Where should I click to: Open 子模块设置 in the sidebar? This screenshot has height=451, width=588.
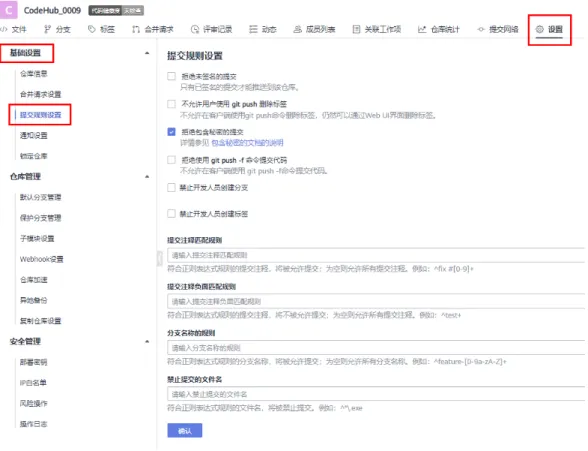(37, 238)
